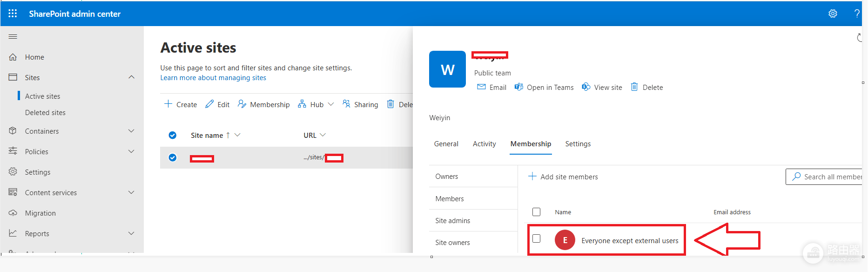Click the Settings gear icon in sidebar
Viewport: 868px width, 272px height.
click(x=13, y=172)
